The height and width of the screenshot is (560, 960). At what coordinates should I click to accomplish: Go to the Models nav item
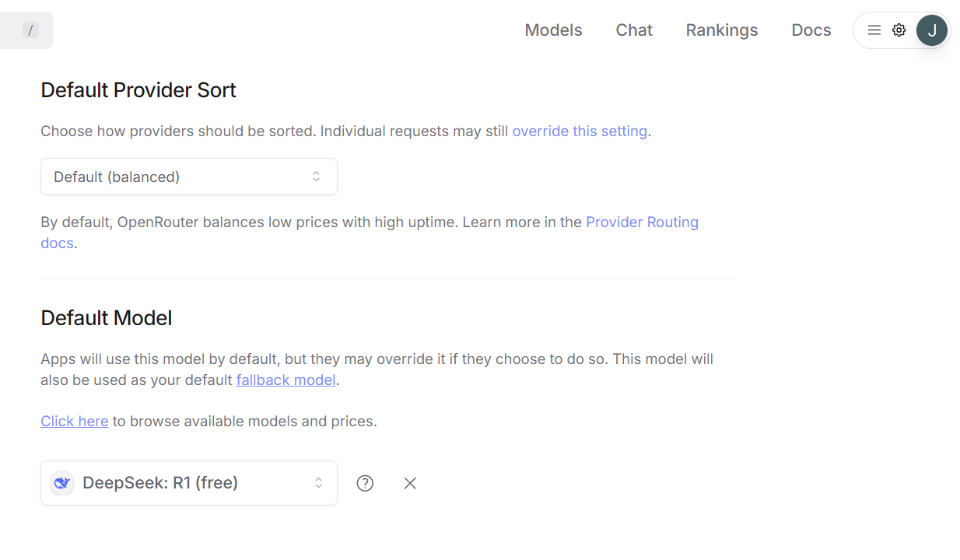(x=553, y=30)
